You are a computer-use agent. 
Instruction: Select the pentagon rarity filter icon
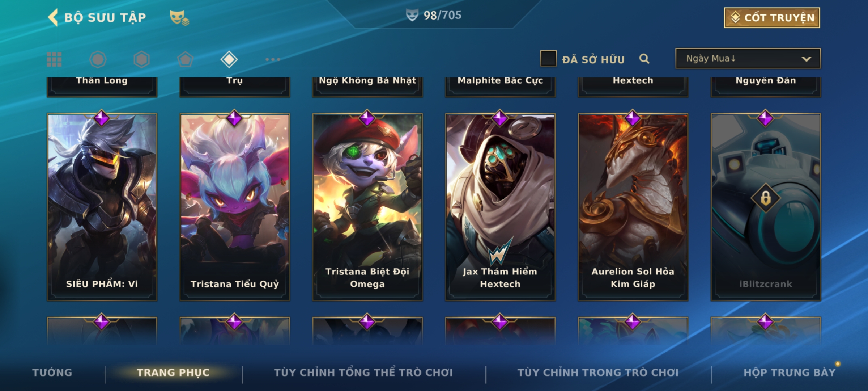(x=185, y=59)
